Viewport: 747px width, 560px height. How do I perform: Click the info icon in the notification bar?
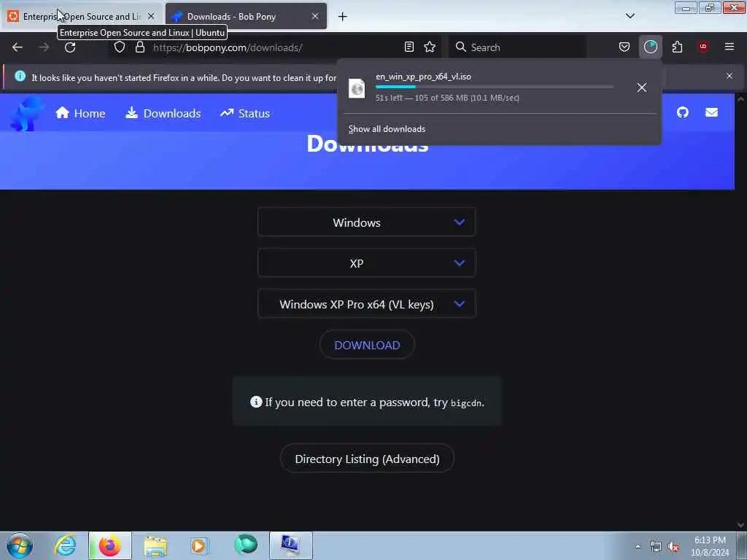[x=20, y=76]
